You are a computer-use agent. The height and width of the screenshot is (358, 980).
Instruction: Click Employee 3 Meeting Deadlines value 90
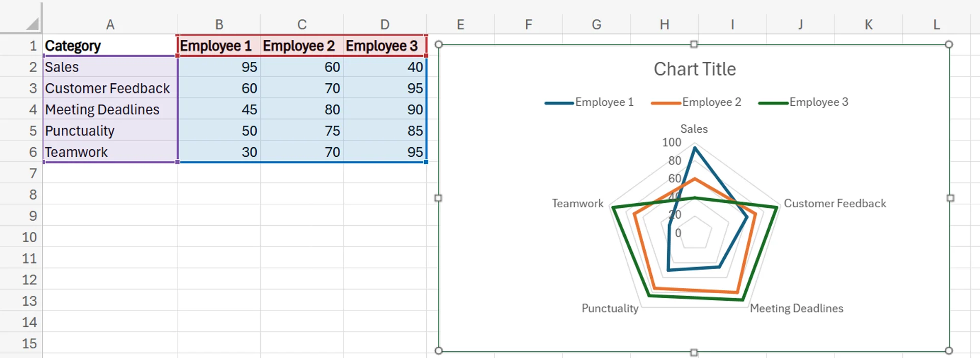385,109
